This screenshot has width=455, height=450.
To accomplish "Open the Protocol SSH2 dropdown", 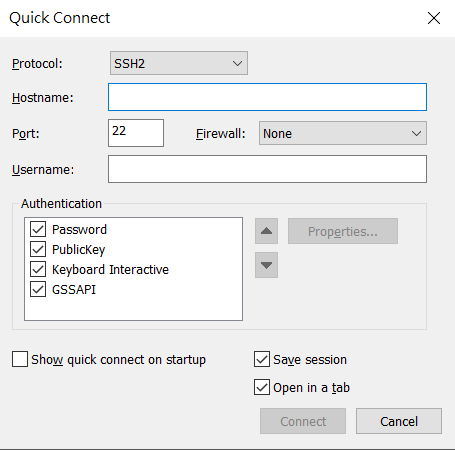I will coord(179,63).
